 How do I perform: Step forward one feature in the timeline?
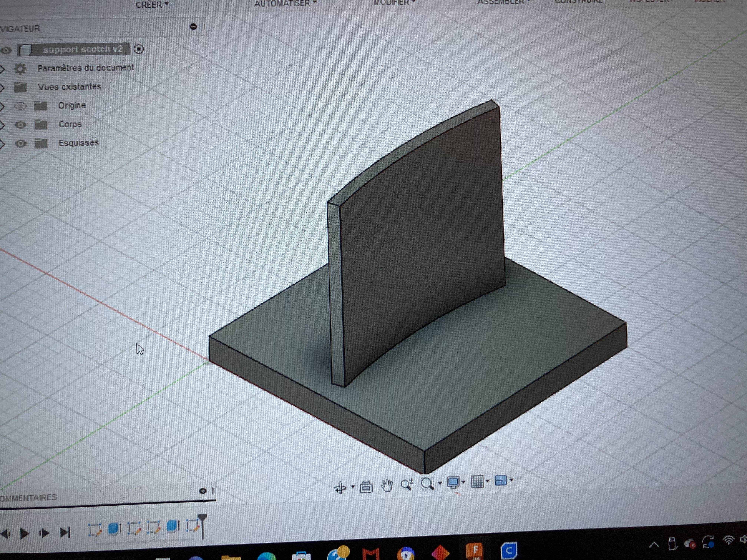click(x=44, y=533)
